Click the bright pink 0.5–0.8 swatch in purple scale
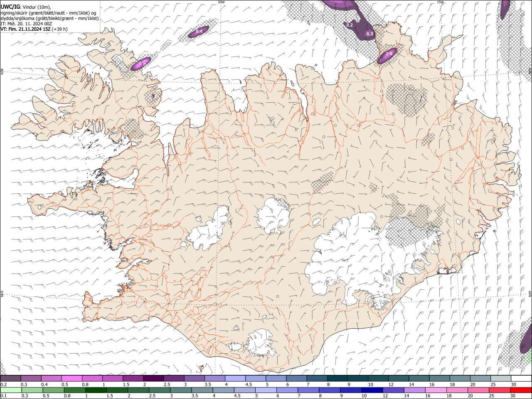 [71, 378]
